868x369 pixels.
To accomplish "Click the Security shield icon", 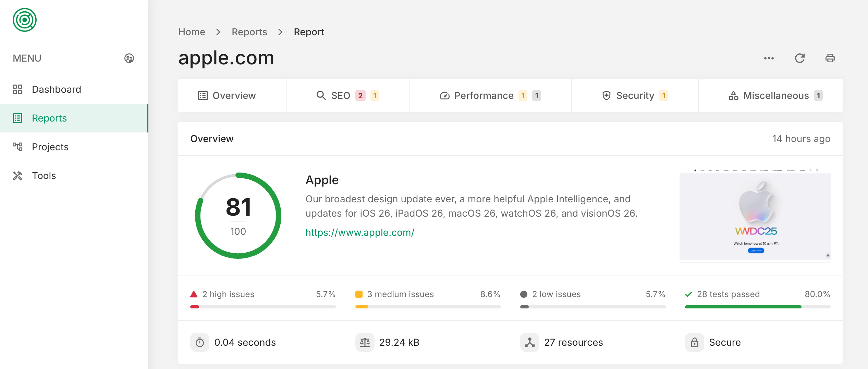I will pos(607,96).
